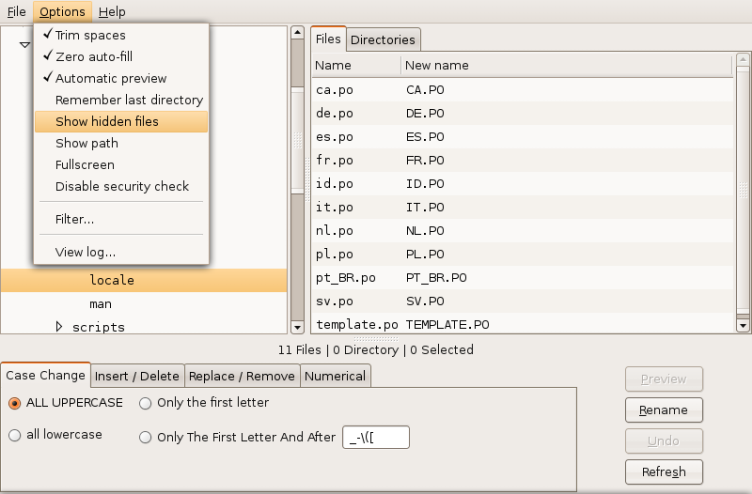The width and height of the screenshot is (752, 494).
Task: Select the Numerical tab
Action: point(335,376)
